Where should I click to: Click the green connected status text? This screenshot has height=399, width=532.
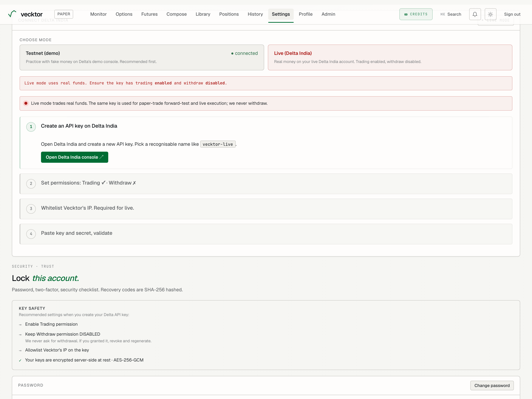coord(244,53)
